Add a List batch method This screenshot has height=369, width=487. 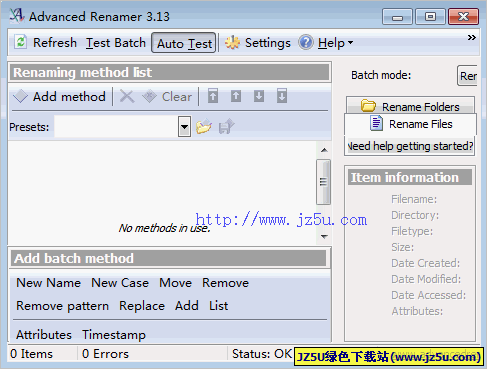tap(219, 306)
